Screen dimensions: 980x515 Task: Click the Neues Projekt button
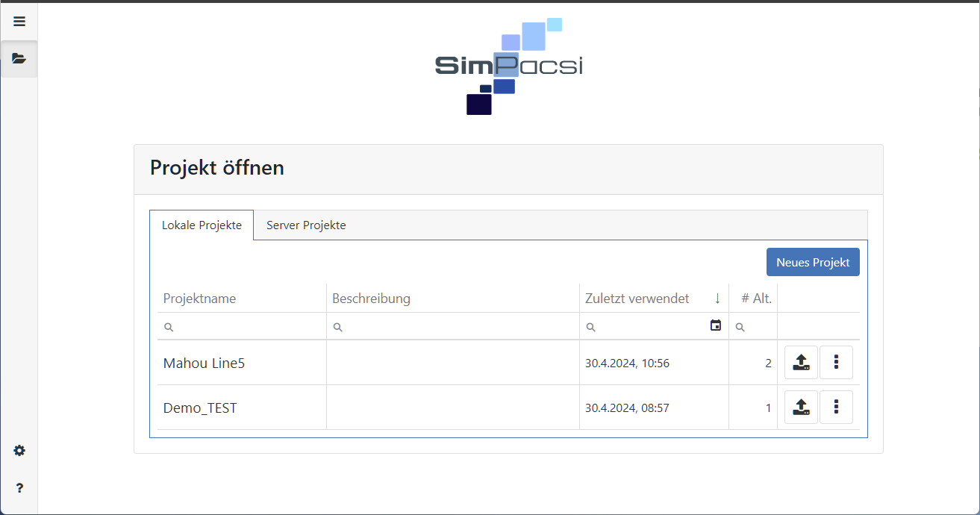(x=813, y=262)
